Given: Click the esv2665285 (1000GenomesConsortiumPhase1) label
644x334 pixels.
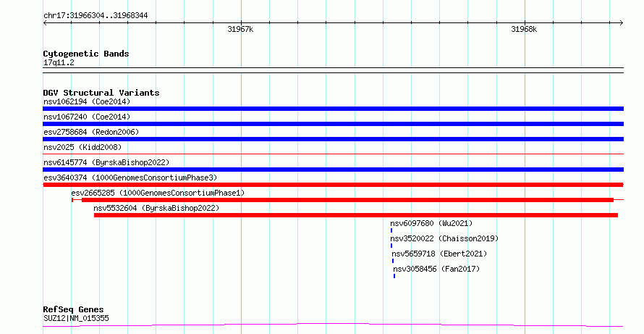Looking at the screenshot, I should (158, 193).
